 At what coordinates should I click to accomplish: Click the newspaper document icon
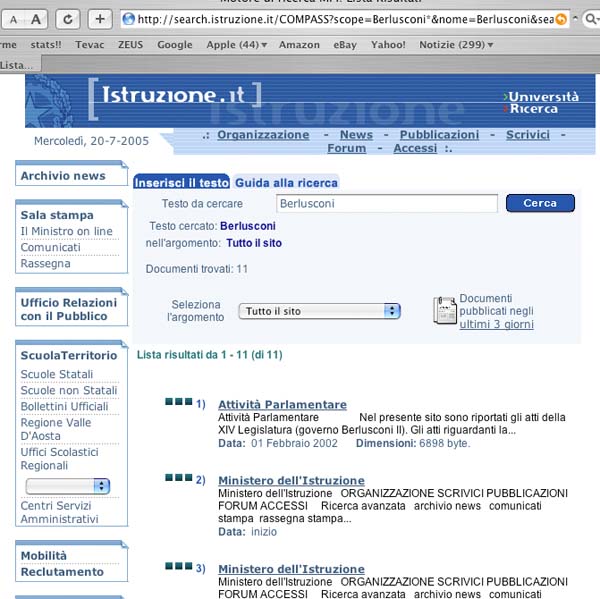point(445,310)
